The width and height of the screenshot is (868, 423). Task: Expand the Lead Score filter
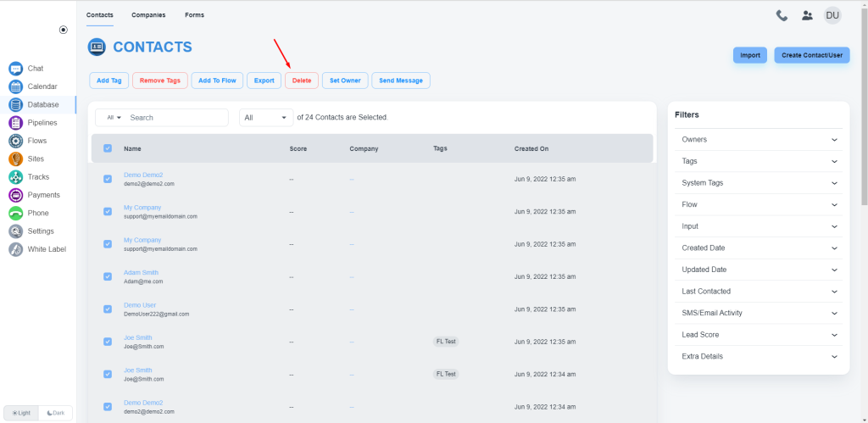coord(759,334)
